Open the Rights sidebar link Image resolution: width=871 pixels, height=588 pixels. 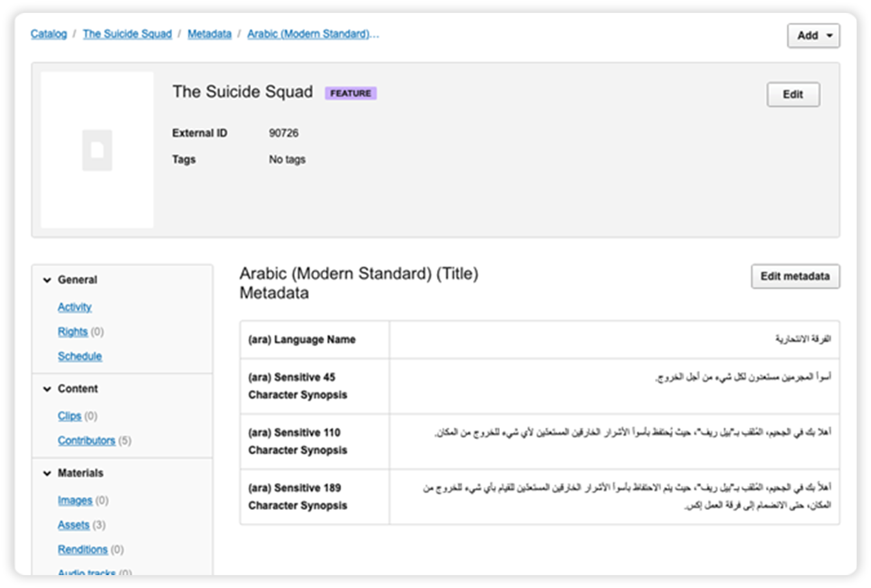pos(72,331)
